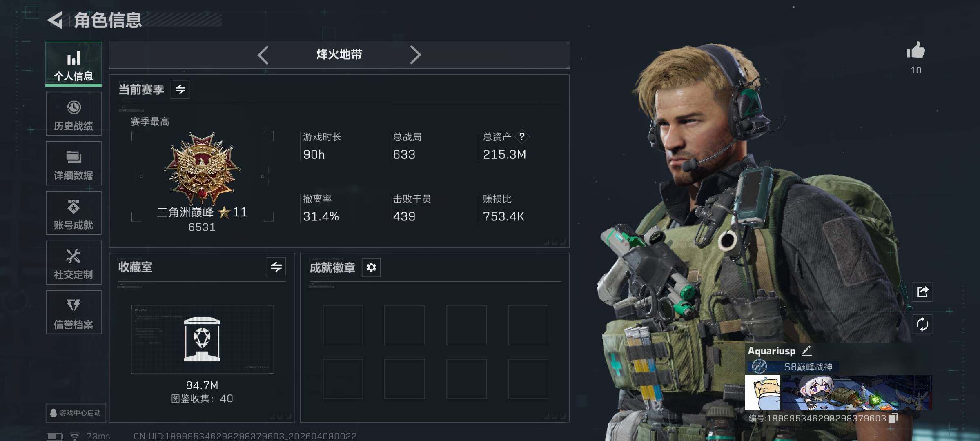The width and height of the screenshot is (980, 441).
Task: Click the 游戏中心启动 button
Action: coord(76,413)
